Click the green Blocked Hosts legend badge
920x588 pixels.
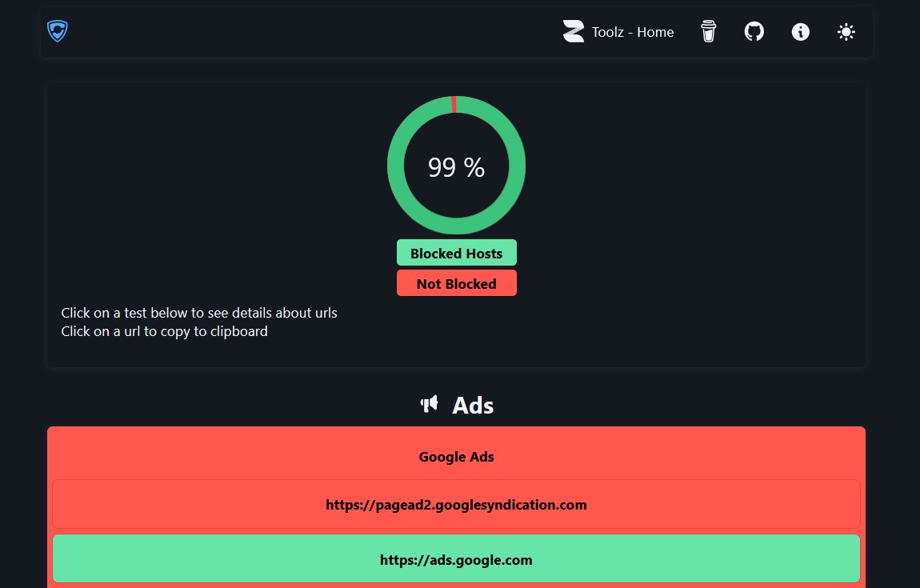tap(457, 253)
